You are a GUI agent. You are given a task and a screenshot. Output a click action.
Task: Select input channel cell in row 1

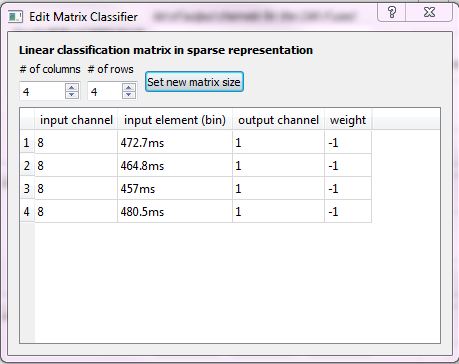click(x=76, y=143)
